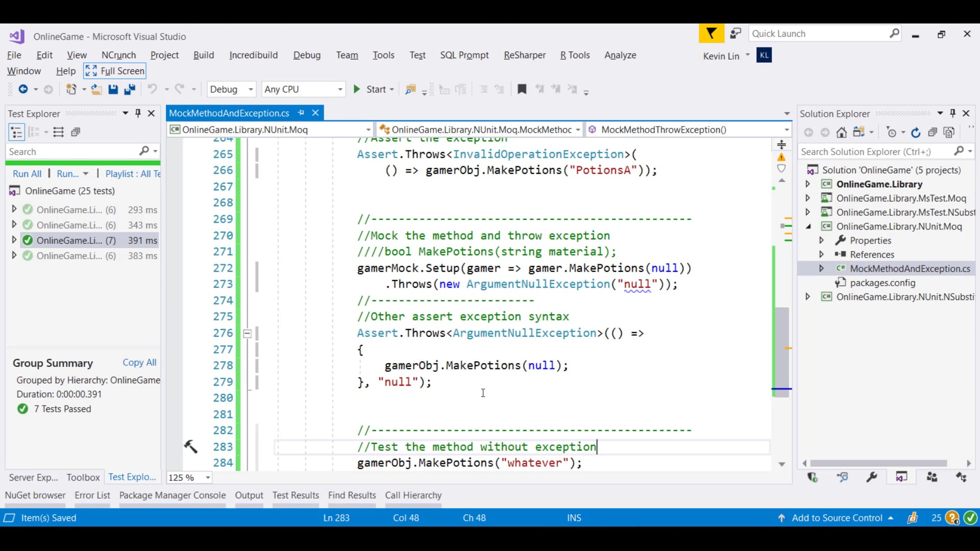Collapse the code block at line 276
Viewport: 980px width, 551px height.
point(247,334)
